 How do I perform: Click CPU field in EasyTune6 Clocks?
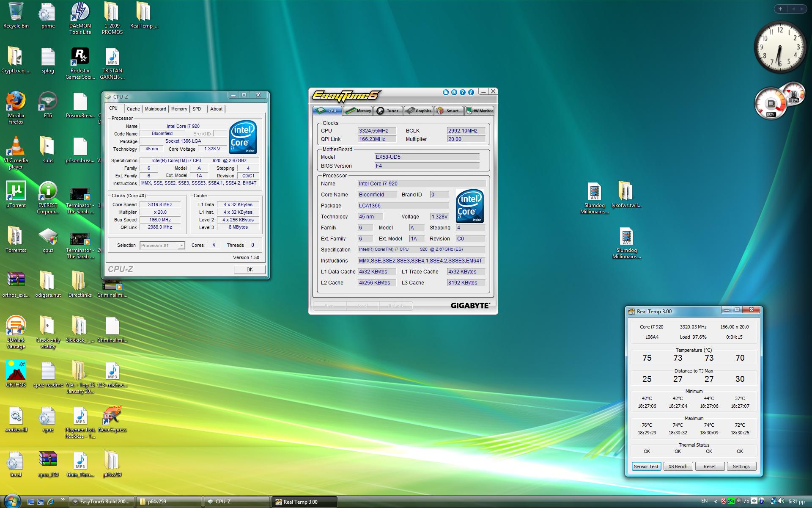tap(377, 131)
